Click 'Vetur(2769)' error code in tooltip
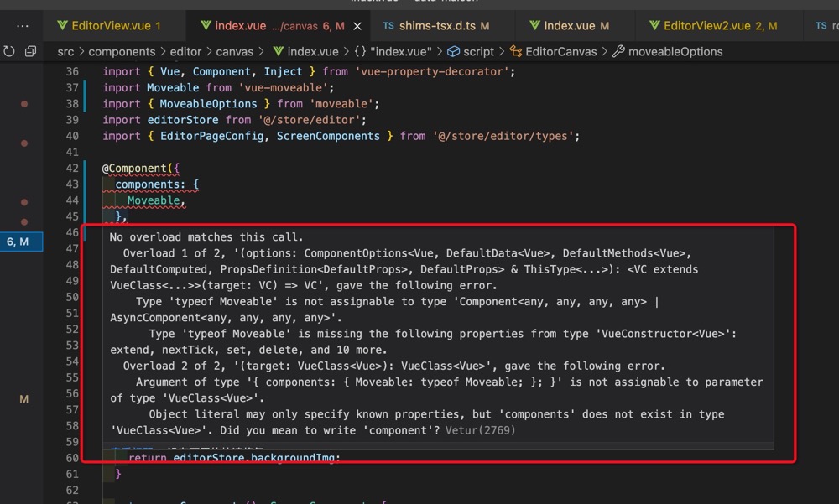 tap(480, 430)
